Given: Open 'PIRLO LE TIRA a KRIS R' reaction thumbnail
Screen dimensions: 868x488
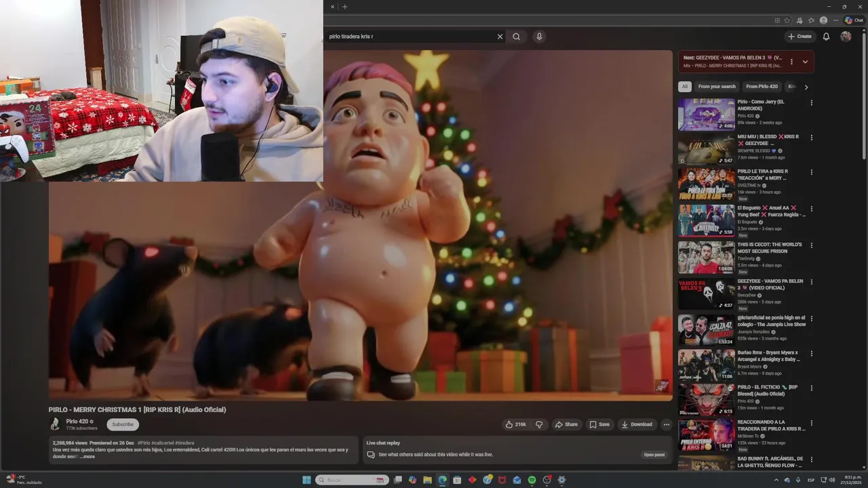Looking at the screenshot, I should click(x=707, y=184).
